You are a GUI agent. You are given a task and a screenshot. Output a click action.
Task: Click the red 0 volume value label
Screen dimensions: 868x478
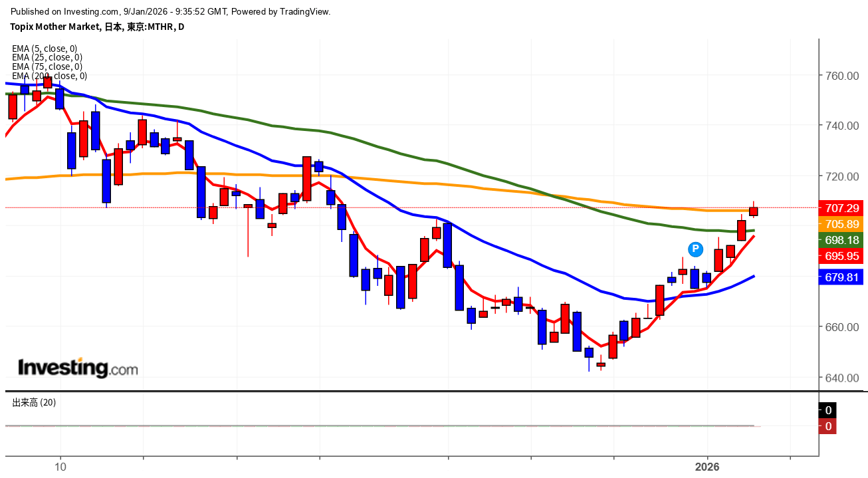828,426
